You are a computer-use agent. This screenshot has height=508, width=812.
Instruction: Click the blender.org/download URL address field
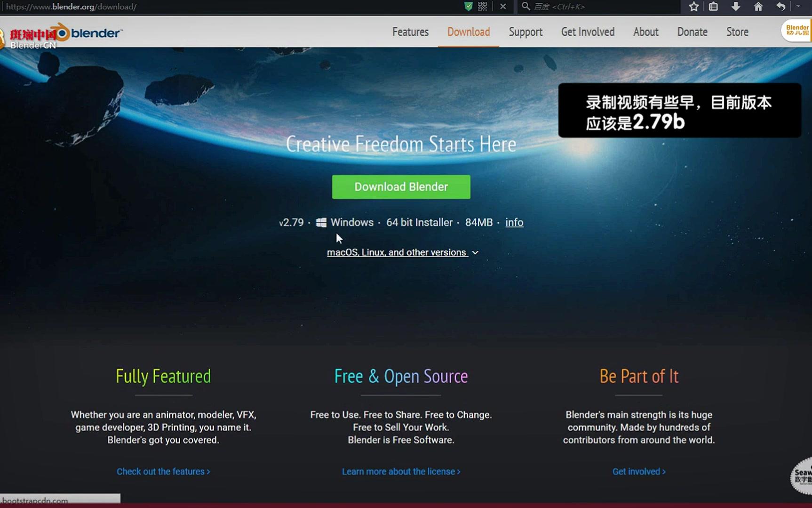pyautogui.click(x=231, y=7)
